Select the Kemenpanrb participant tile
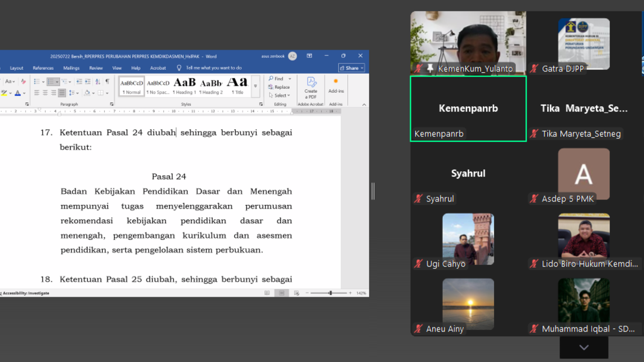The width and height of the screenshot is (644, 362). coord(468,109)
